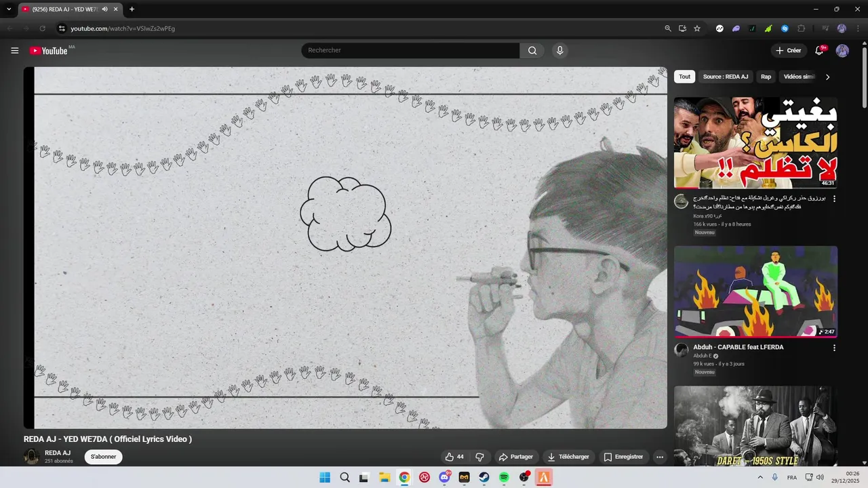Select the Vidéos similaires chip
This screenshot has width=868, height=488.
799,77
